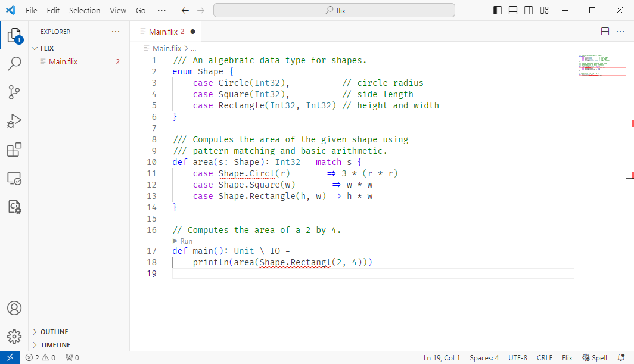Open the Remote Explorer view
The height and width of the screenshot is (364, 634).
14,178
